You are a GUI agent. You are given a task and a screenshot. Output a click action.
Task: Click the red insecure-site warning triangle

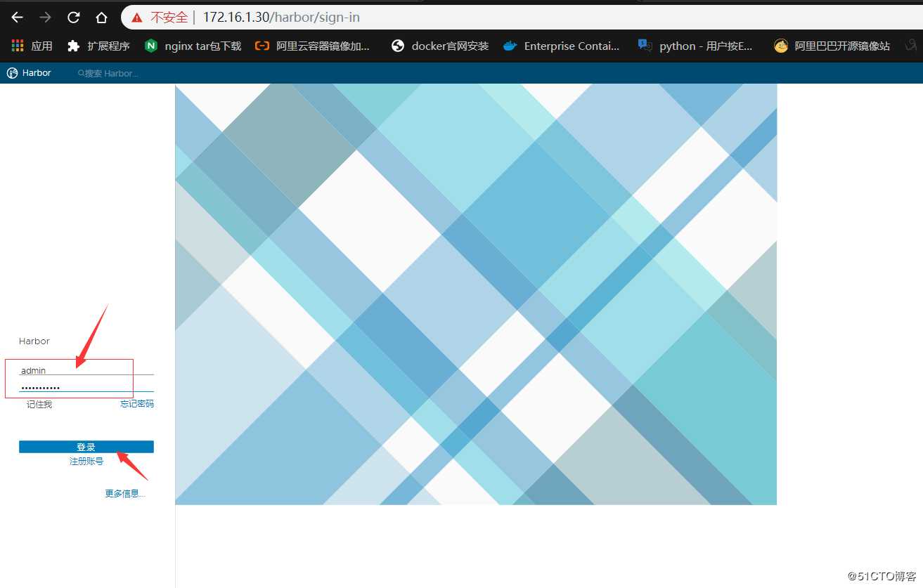coord(137,18)
